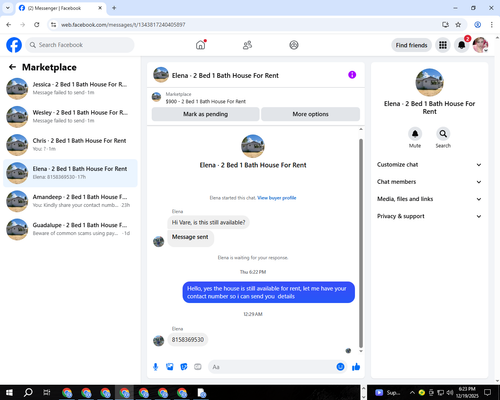500x400 pixels.
Task: Search in conversation magnifier icon
Action: coord(443,134)
